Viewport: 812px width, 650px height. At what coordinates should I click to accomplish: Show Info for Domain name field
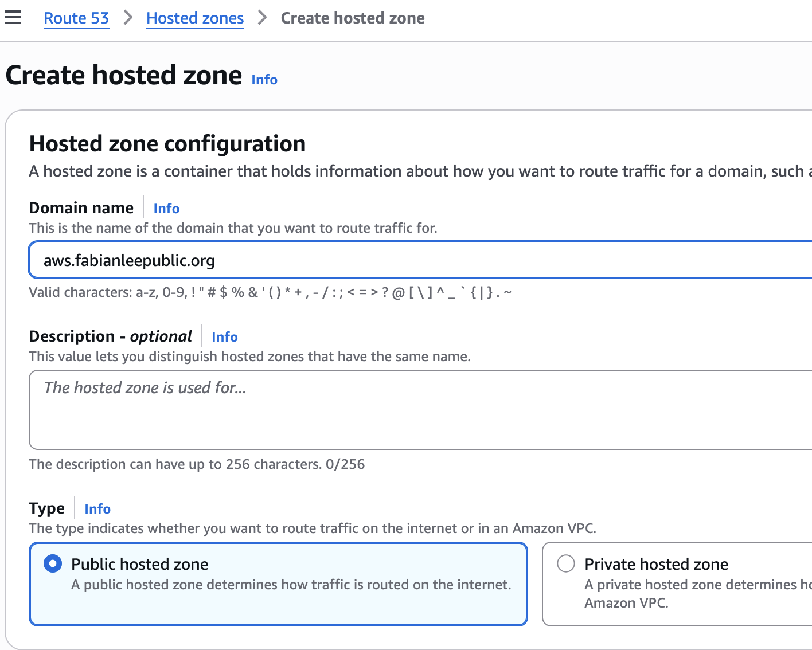click(166, 209)
